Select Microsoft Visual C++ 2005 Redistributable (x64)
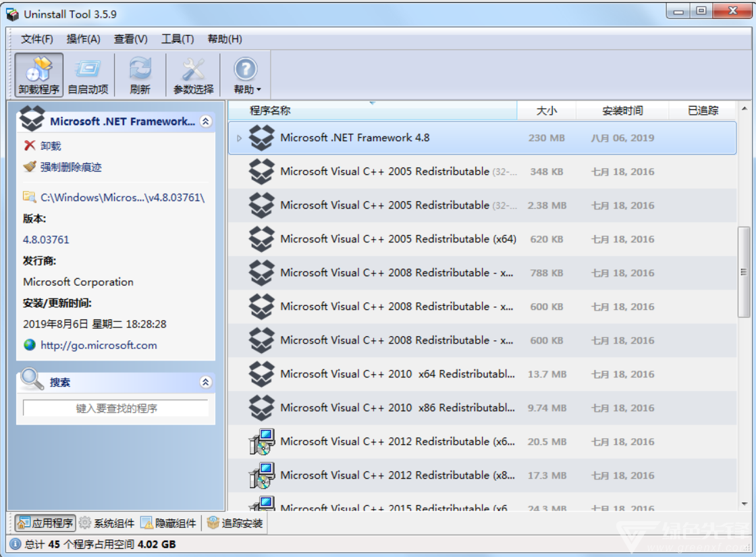756x557 pixels. [x=482, y=239]
